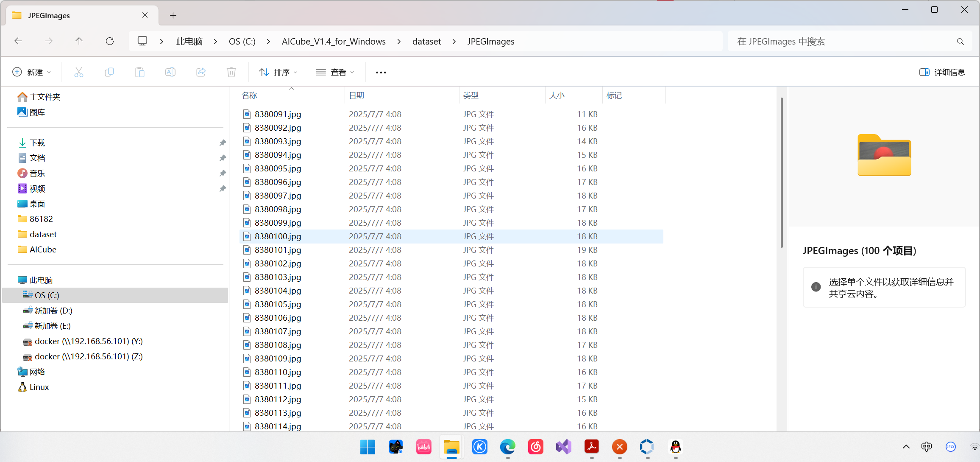This screenshot has width=980, height=462.
Task: Expand chevron after OS (C:) in address bar
Action: click(269, 42)
